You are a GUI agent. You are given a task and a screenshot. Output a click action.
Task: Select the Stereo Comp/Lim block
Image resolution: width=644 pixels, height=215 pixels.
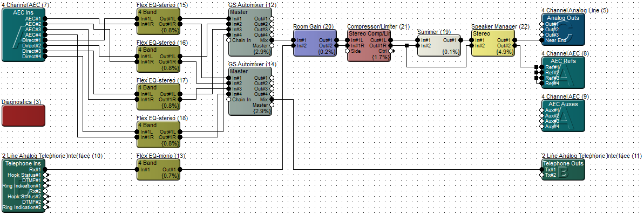point(369,45)
